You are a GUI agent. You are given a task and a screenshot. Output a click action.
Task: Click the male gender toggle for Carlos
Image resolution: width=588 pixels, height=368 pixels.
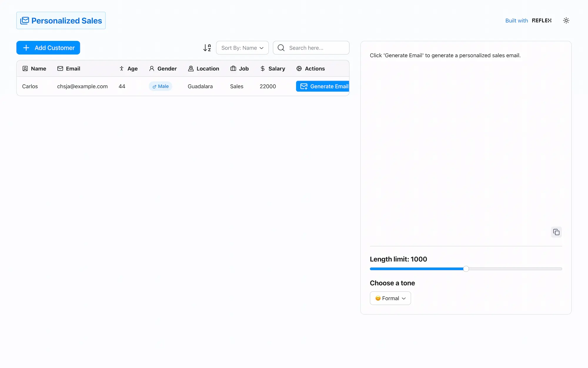click(x=161, y=86)
